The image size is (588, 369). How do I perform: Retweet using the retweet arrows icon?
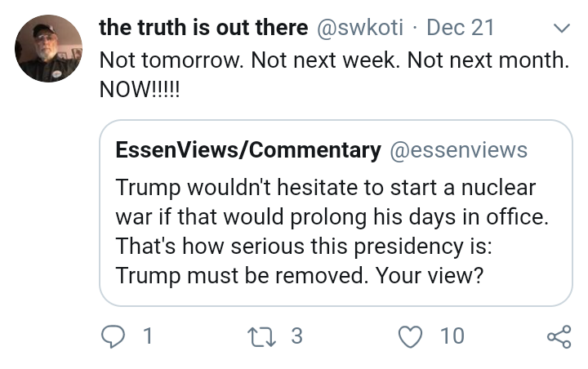click(262, 336)
